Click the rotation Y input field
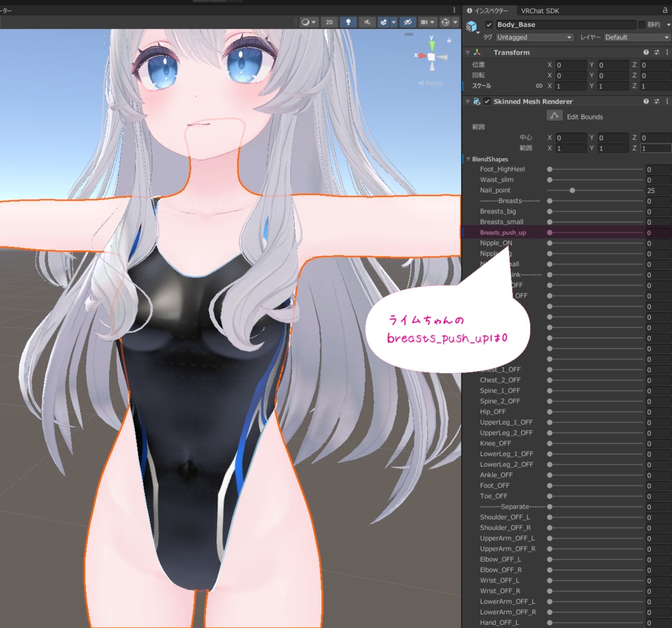 click(x=614, y=75)
